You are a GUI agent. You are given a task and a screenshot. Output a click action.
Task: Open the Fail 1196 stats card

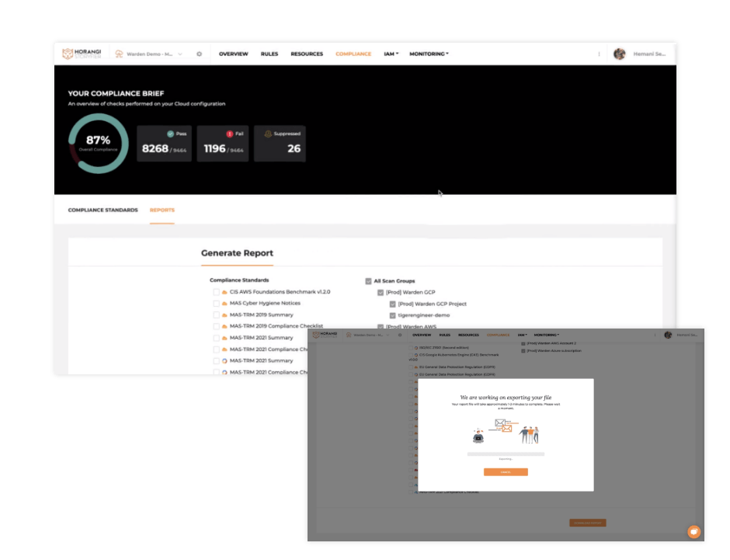click(223, 144)
